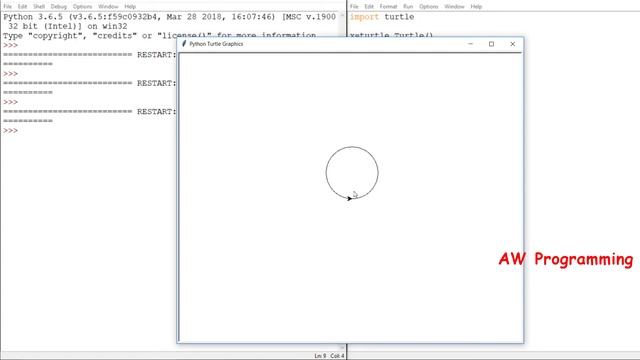
Task: Maximize the Python Turtle Graphics window
Action: click(491, 44)
